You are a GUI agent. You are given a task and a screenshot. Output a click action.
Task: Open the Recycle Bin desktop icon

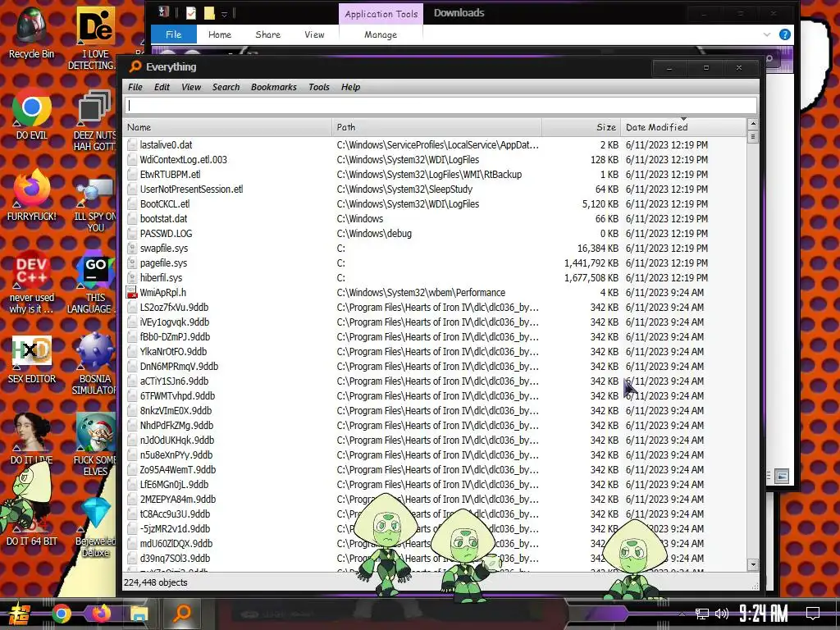31,32
